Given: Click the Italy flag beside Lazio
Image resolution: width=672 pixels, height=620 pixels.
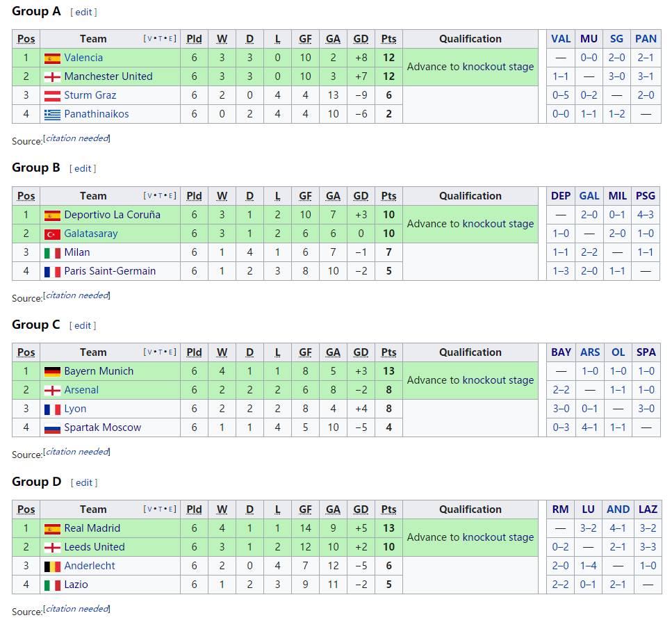Looking at the screenshot, I should click(x=52, y=585).
